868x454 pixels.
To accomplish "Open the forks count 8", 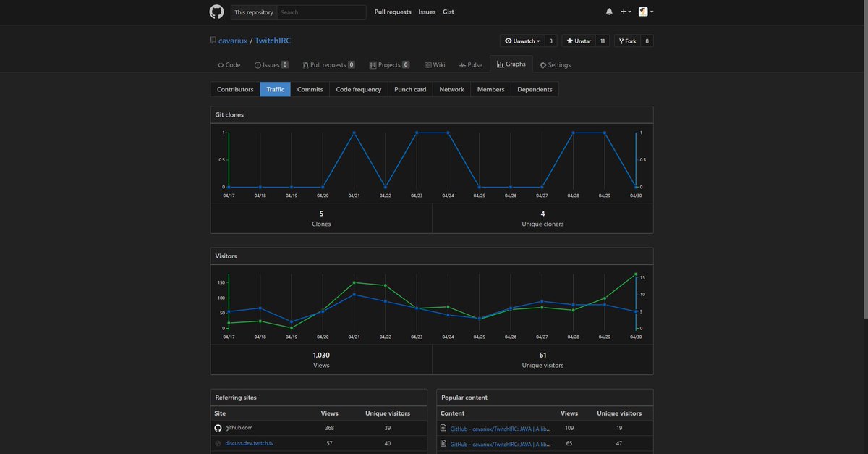I will (x=647, y=41).
